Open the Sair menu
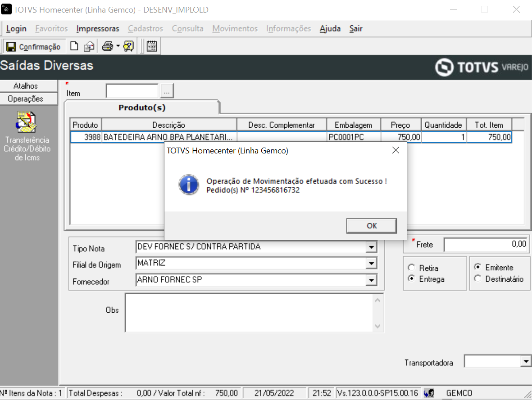 point(356,29)
